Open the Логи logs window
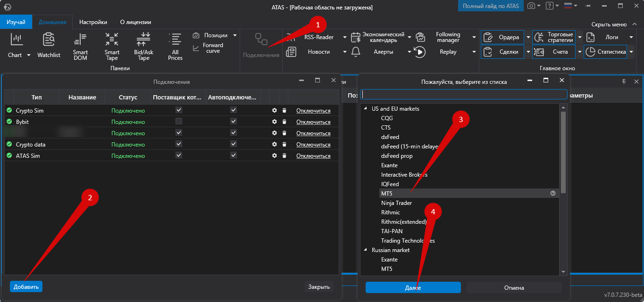 coord(605,37)
